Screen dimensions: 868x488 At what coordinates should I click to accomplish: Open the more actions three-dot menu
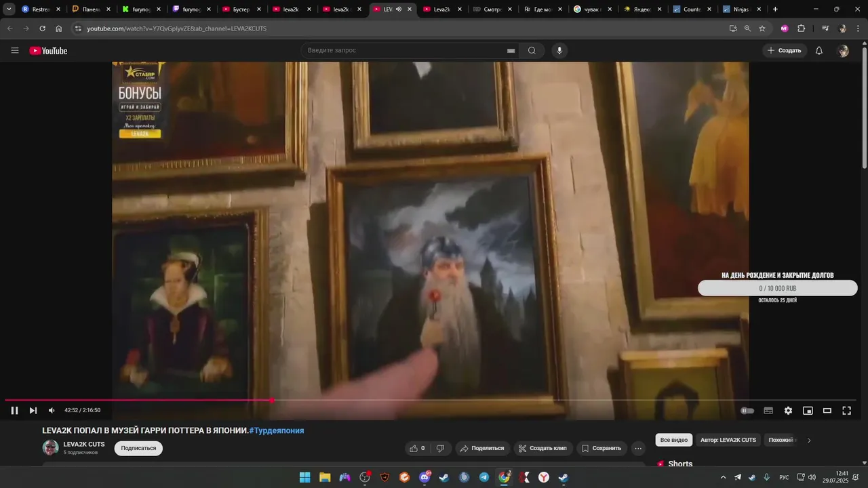[x=638, y=448]
